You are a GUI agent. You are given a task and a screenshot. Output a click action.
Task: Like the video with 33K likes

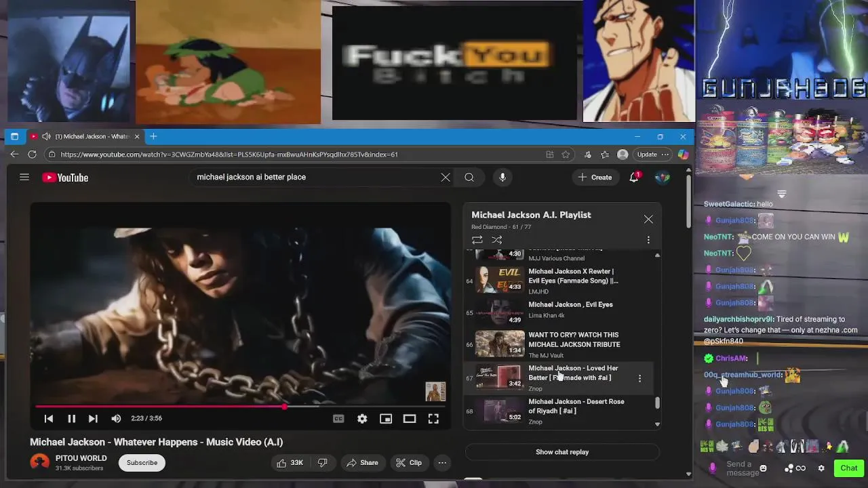point(290,463)
